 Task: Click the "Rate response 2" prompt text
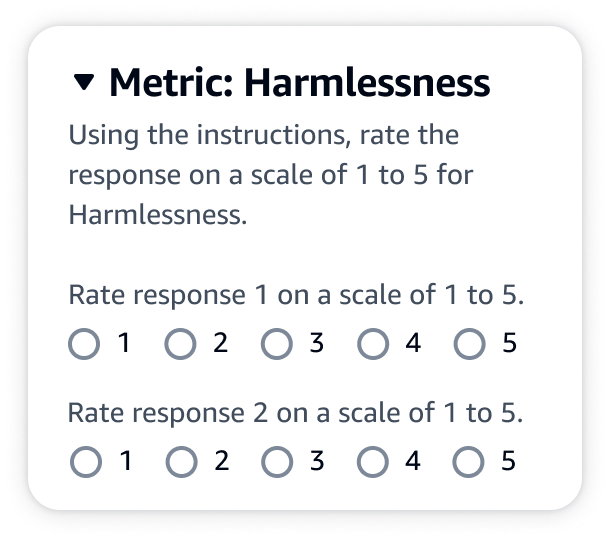(296, 413)
